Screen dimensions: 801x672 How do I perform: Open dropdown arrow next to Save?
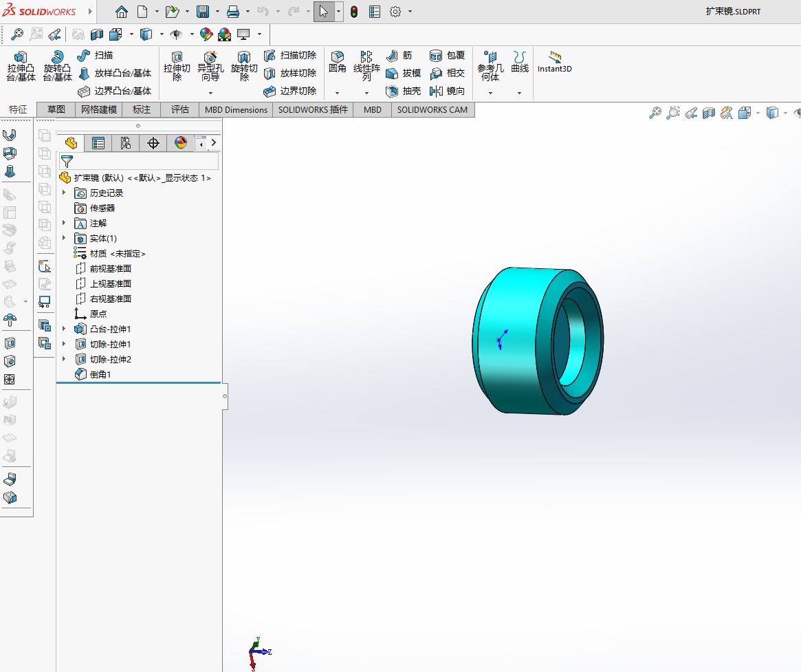[218, 11]
